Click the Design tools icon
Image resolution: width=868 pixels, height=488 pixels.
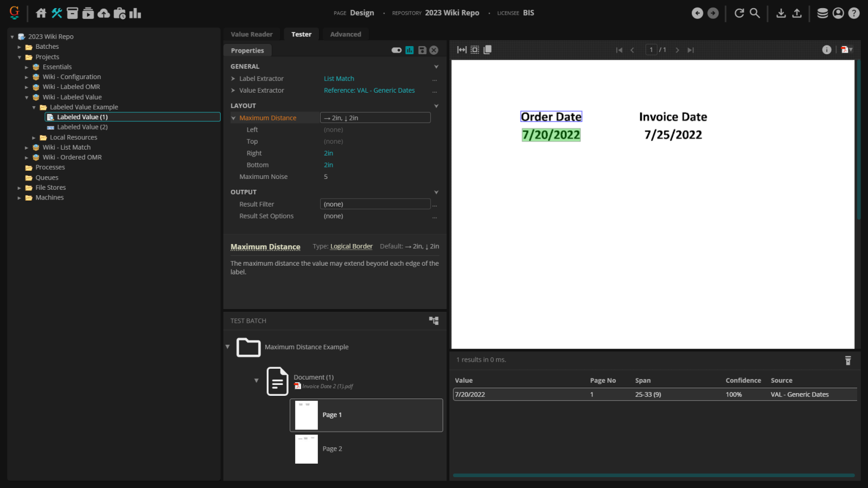pos(57,13)
